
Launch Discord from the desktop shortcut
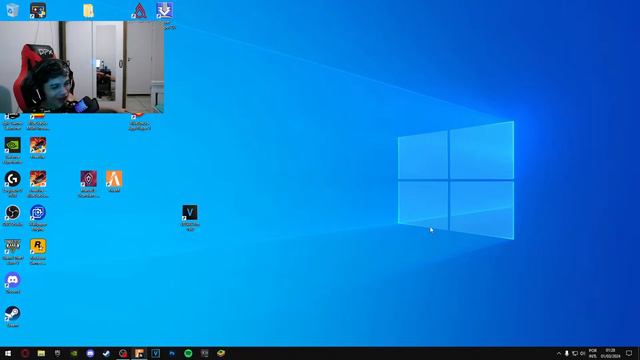click(13, 282)
